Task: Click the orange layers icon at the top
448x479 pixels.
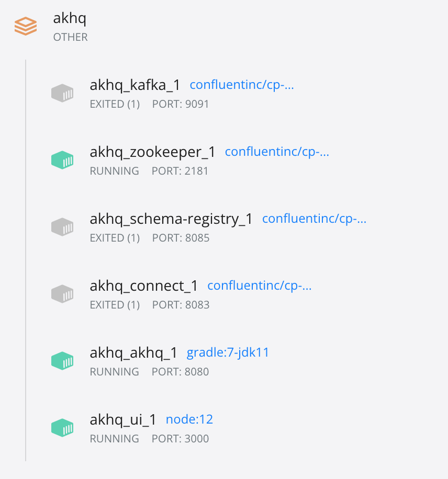Action: coord(25,26)
